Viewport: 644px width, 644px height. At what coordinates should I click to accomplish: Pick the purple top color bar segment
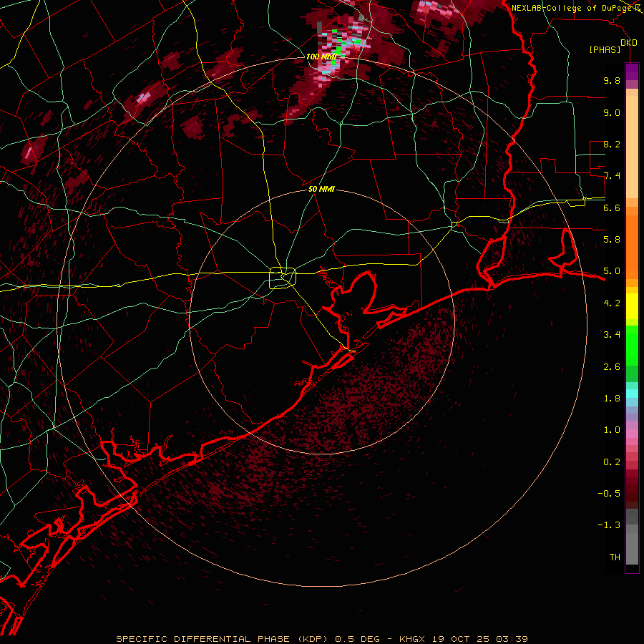pos(632,72)
